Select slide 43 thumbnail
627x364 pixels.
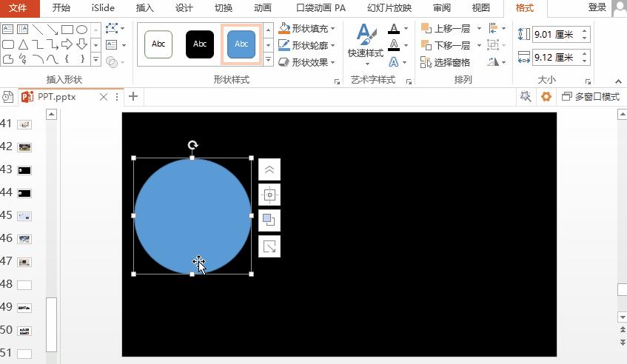[x=24, y=170]
